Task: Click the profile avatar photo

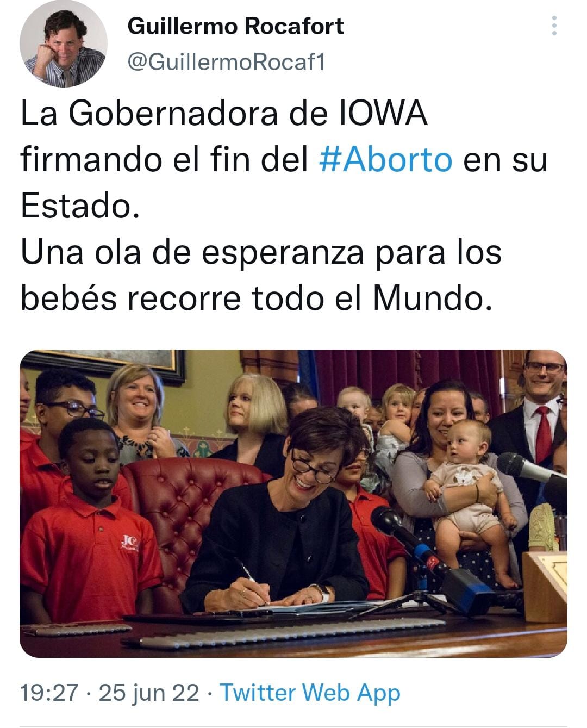Action: point(63,43)
